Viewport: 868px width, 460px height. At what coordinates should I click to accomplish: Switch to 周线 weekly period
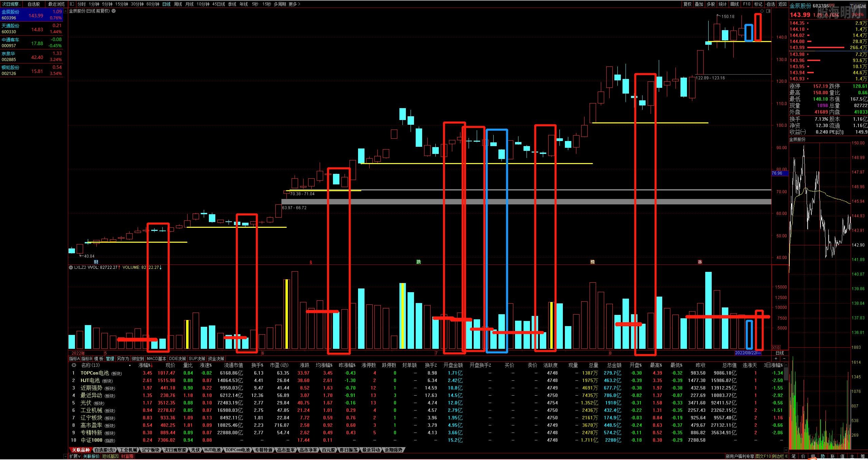[x=178, y=4]
